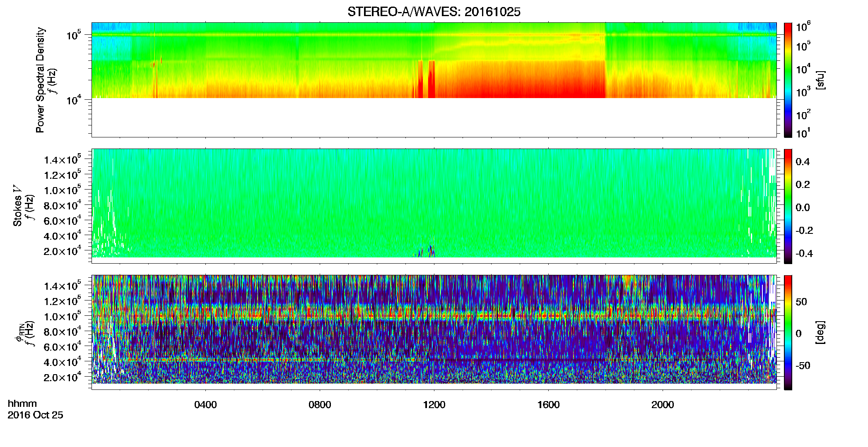Click the power spectral density color bar

coord(788,80)
